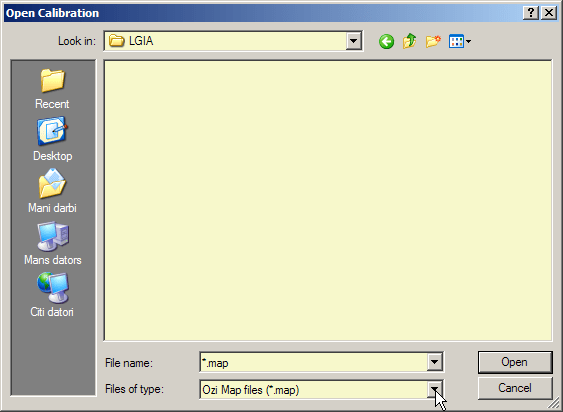
Task: Click the empty file list area
Action: click(x=328, y=200)
